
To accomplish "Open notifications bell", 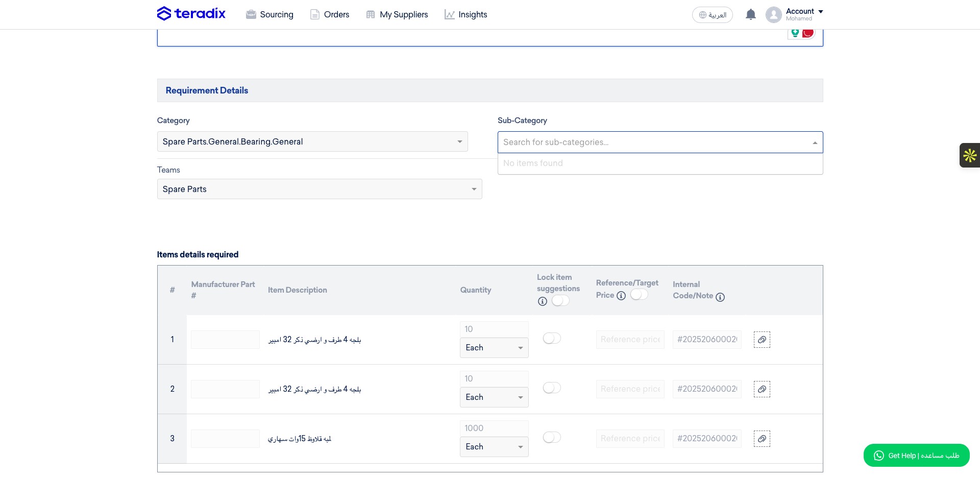I will pos(750,14).
